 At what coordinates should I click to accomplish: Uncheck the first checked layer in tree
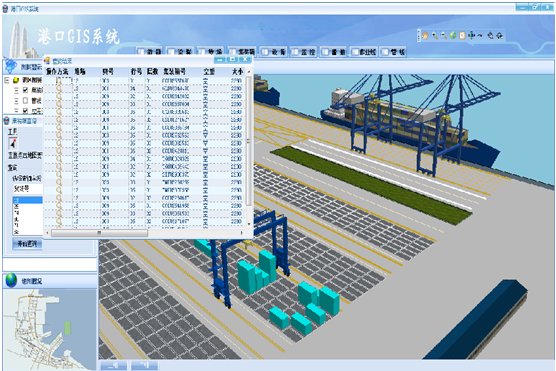25,90
